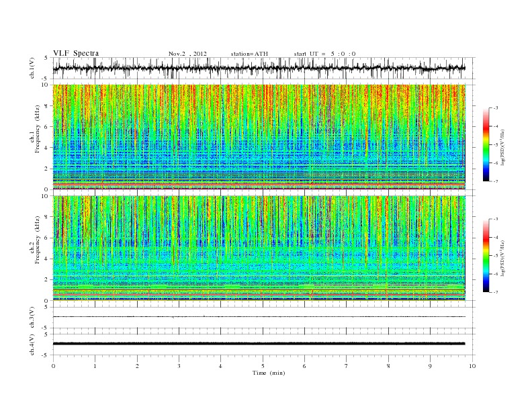Select the log(PSD) label beside ch.2 colorbar
The width and height of the screenshot is (532, 411).
503,258
